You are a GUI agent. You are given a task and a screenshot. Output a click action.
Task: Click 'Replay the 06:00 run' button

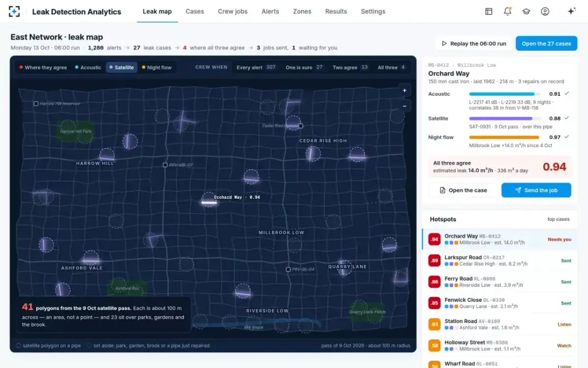(474, 44)
